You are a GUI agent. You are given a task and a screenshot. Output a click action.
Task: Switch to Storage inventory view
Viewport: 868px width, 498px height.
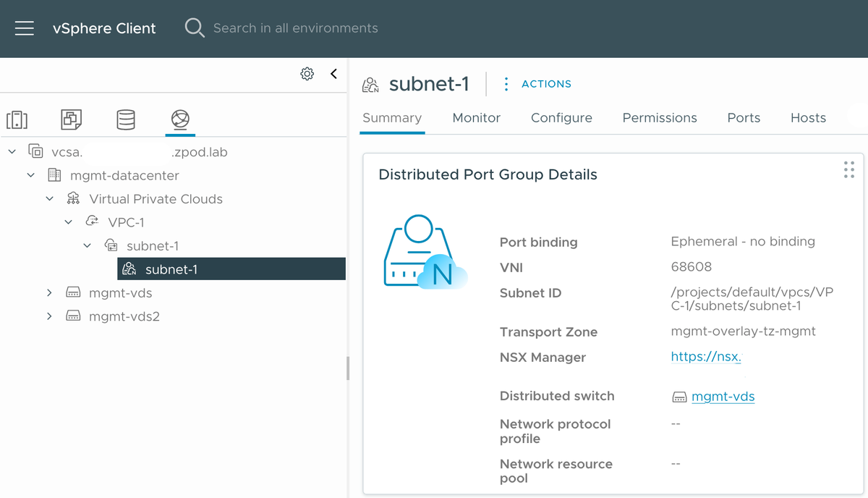pos(126,119)
